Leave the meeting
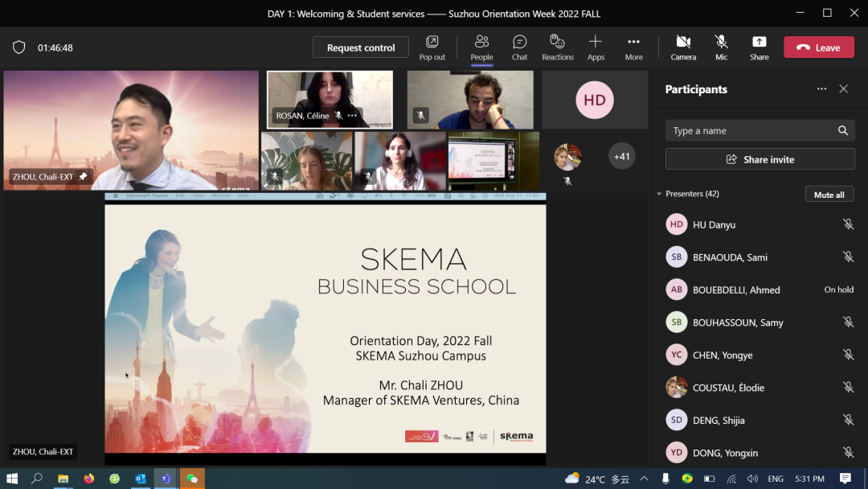868x489 pixels. [819, 47]
